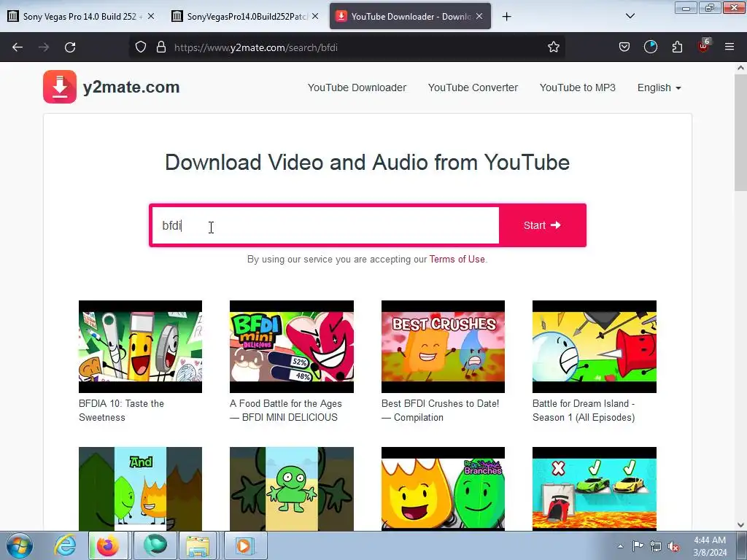Open the network tray icon
Image resolution: width=747 pixels, height=560 pixels.
(x=656, y=546)
